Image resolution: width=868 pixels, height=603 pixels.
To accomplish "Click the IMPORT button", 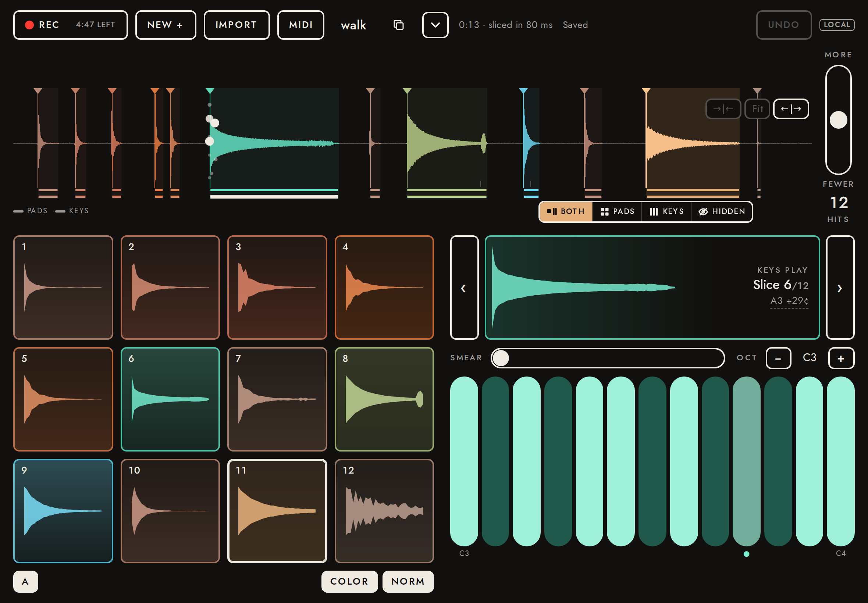I will (236, 25).
